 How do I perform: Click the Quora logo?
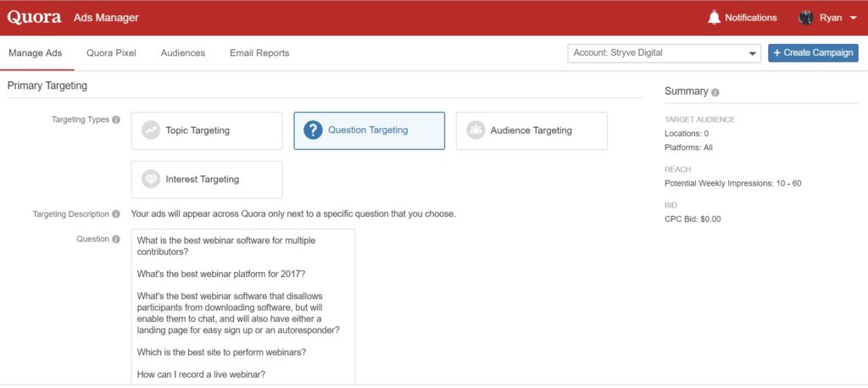(34, 17)
